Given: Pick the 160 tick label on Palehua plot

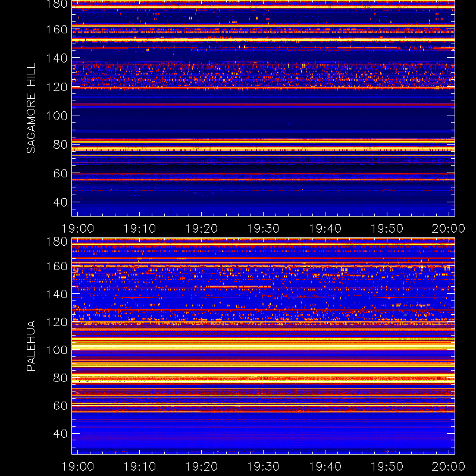Looking at the screenshot, I should click(x=57, y=267).
